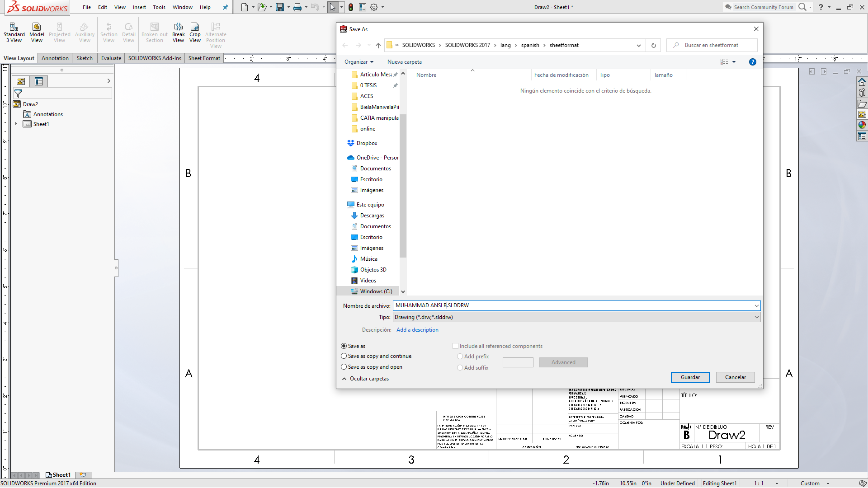Switch to the Annotation tab
Screen dimensions: 868x488
55,58
